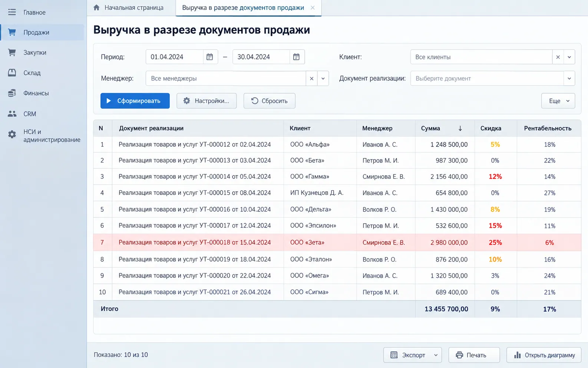Open the Еще dropdown menu
The image size is (588, 368).
point(558,101)
